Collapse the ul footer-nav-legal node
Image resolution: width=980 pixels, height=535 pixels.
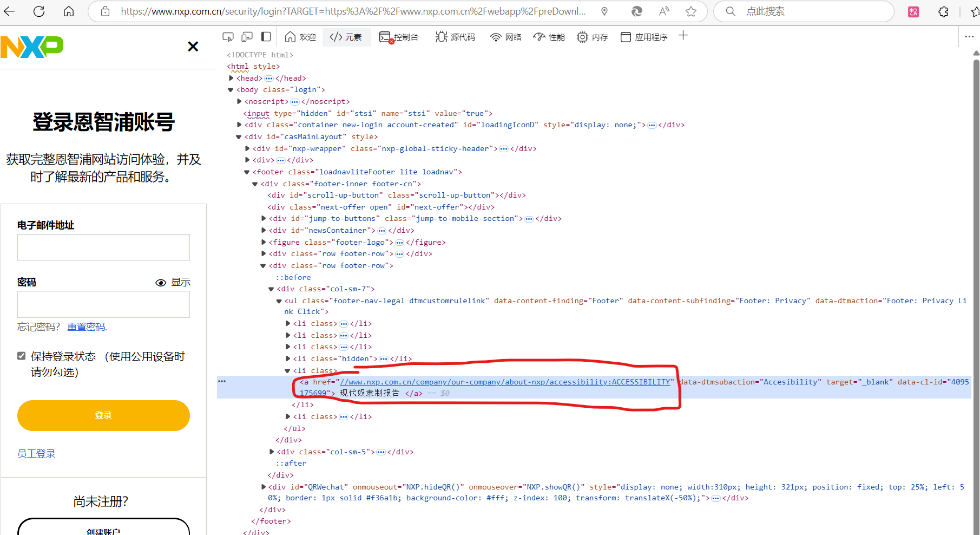click(x=279, y=301)
